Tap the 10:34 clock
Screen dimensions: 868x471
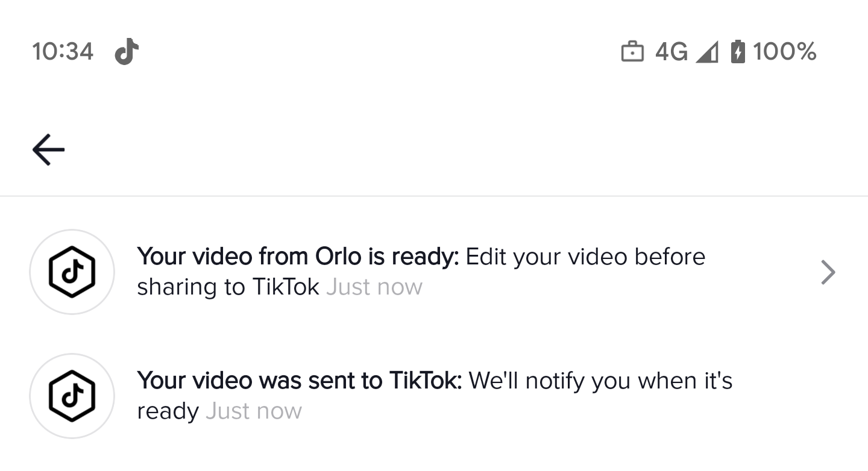(x=63, y=52)
